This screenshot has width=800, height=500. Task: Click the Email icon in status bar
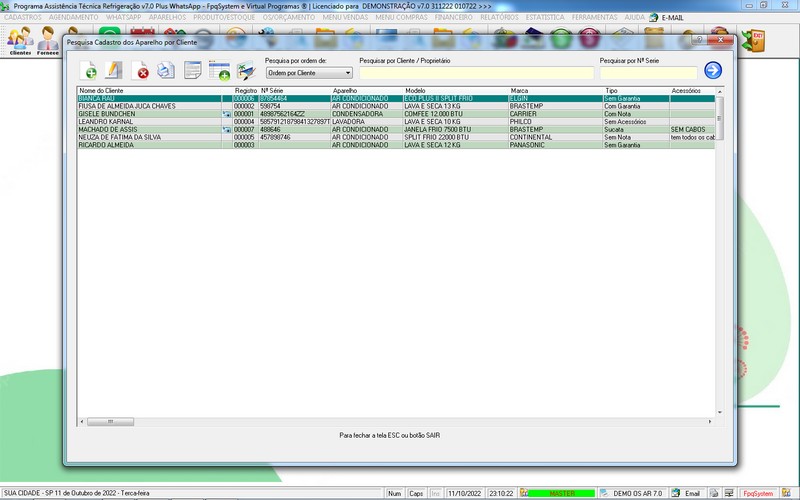tap(686, 494)
